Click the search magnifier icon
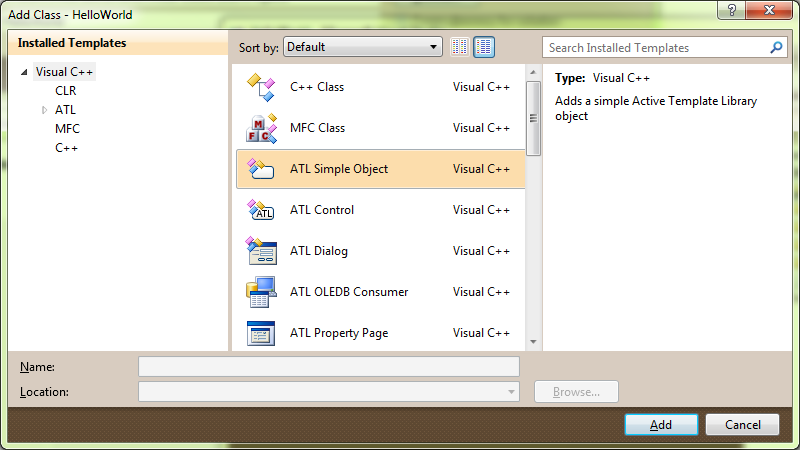Viewport: 800px width, 450px height. (x=776, y=47)
